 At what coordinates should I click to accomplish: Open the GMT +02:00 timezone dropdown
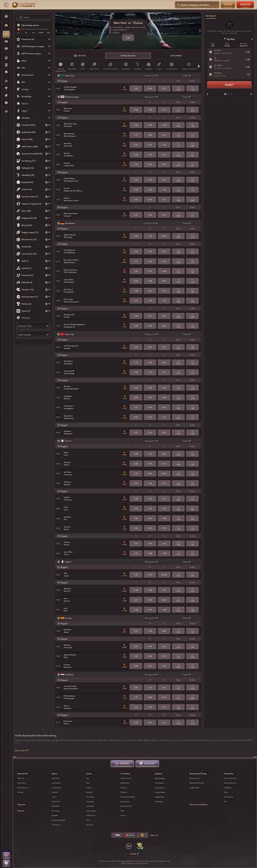(33, 335)
